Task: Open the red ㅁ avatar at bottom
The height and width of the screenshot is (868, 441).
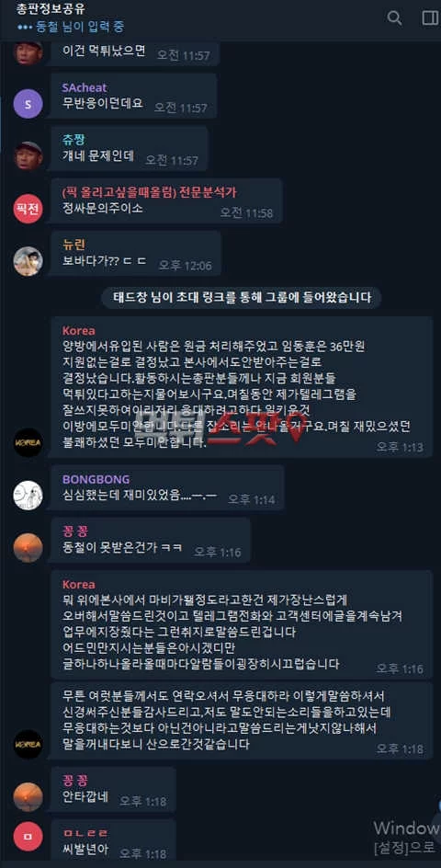Action: [28, 836]
